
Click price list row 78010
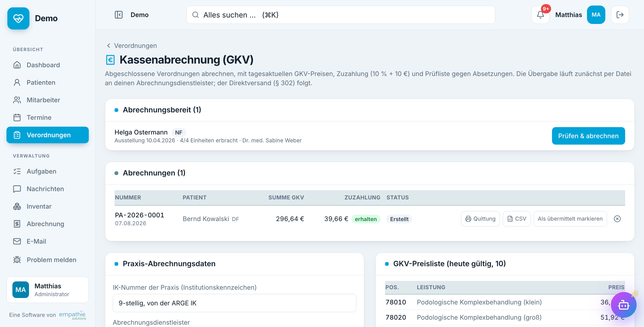click(505, 302)
